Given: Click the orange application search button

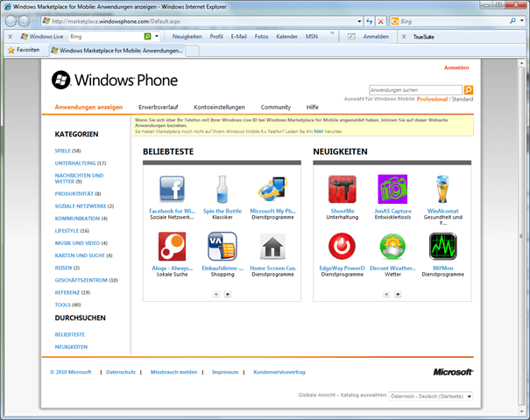Looking at the screenshot, I should point(469,90).
